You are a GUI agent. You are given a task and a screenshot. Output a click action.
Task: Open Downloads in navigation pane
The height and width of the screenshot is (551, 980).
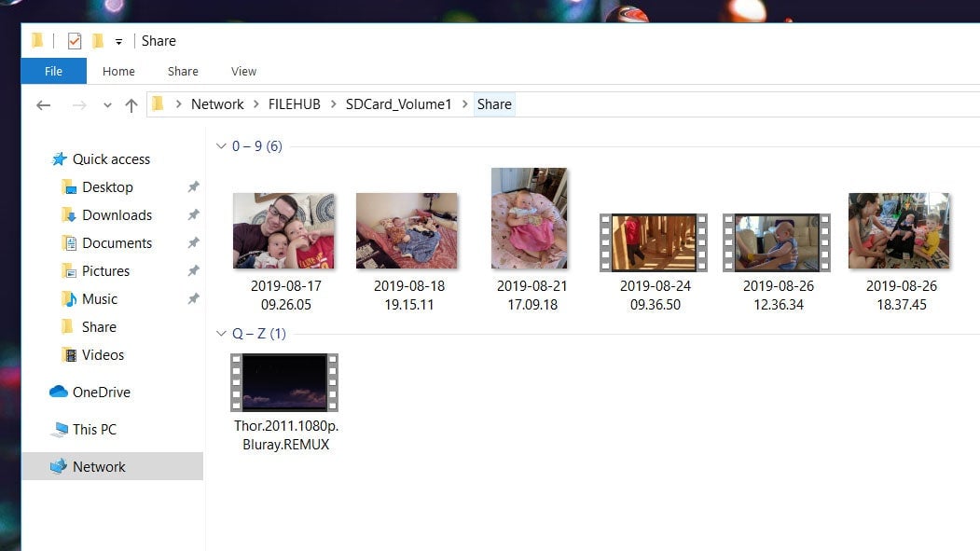click(117, 215)
